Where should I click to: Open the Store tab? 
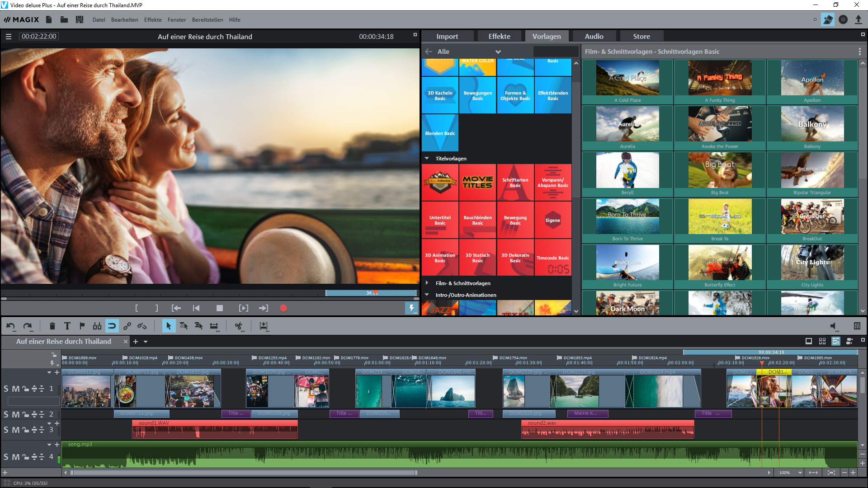641,37
